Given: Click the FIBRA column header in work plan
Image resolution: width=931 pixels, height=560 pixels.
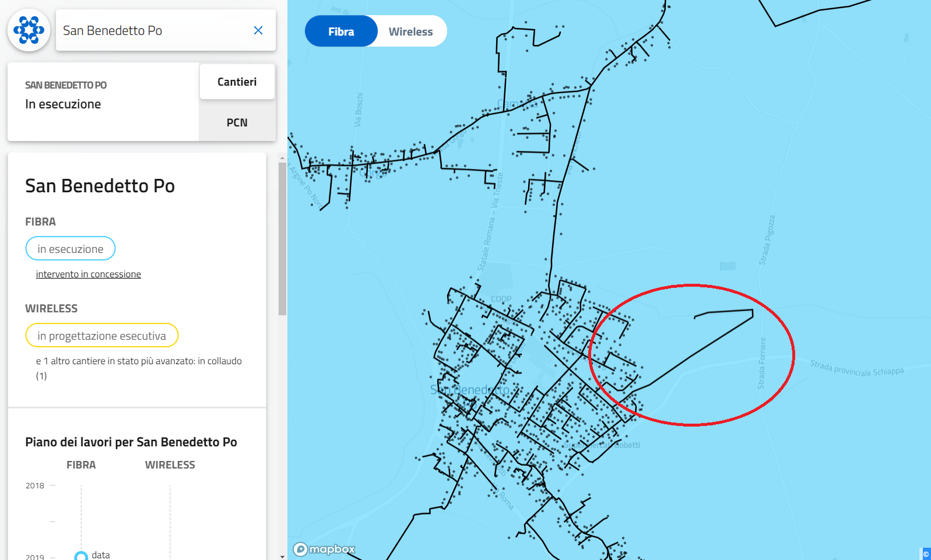Looking at the screenshot, I should pyautogui.click(x=81, y=465).
